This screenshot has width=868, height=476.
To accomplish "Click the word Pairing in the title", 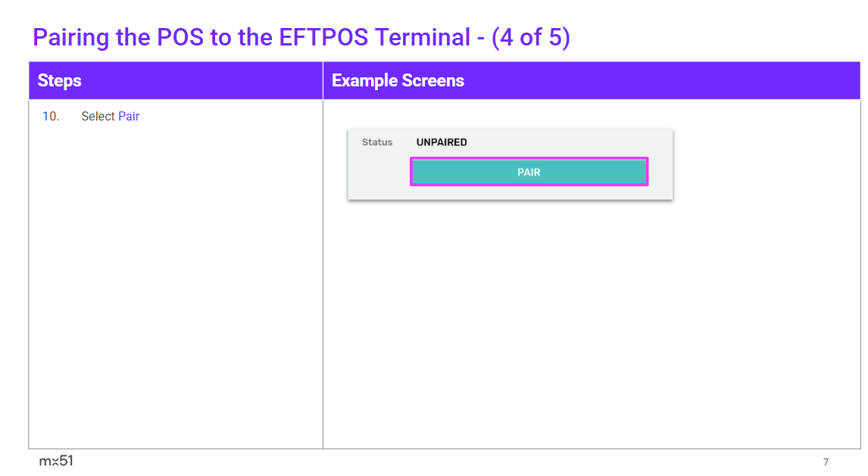I will coord(71,37).
